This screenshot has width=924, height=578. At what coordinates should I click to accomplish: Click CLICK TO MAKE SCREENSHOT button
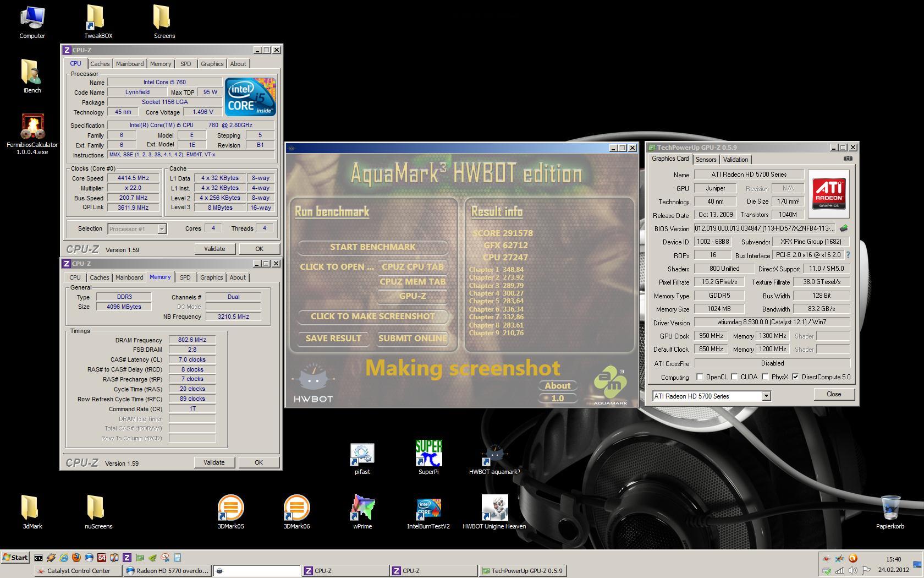click(373, 316)
